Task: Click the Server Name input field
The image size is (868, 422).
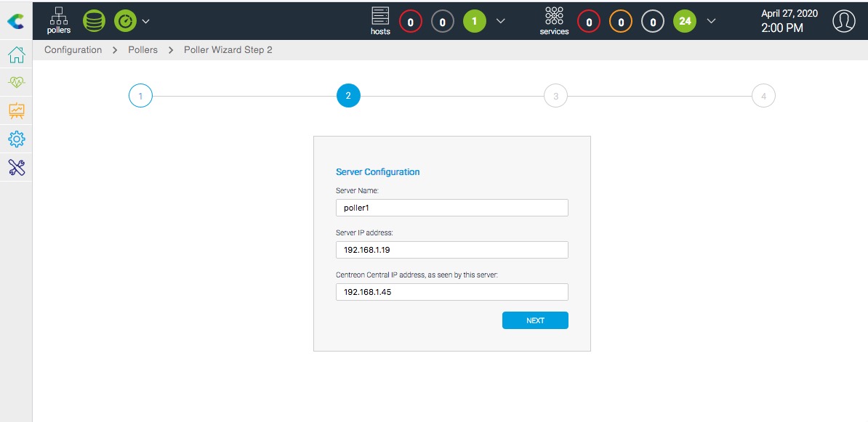Action: click(451, 208)
